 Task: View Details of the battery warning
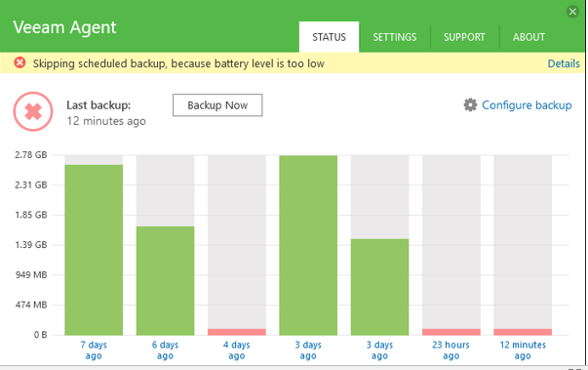(x=564, y=63)
